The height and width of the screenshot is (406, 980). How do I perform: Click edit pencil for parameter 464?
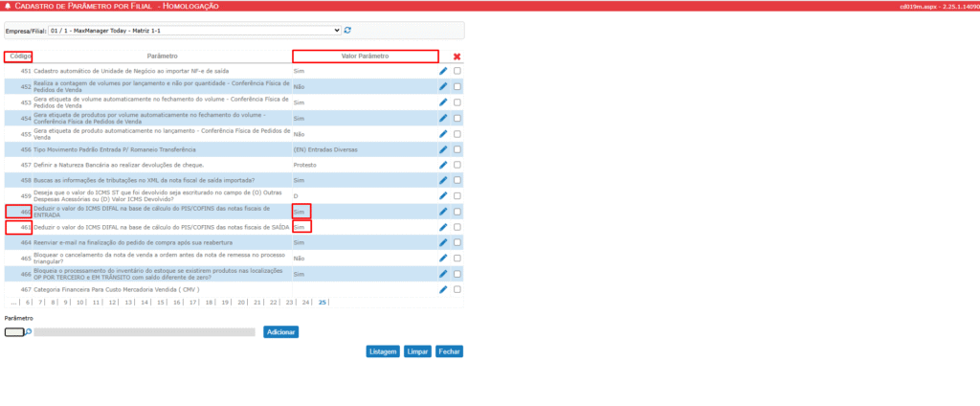443,243
